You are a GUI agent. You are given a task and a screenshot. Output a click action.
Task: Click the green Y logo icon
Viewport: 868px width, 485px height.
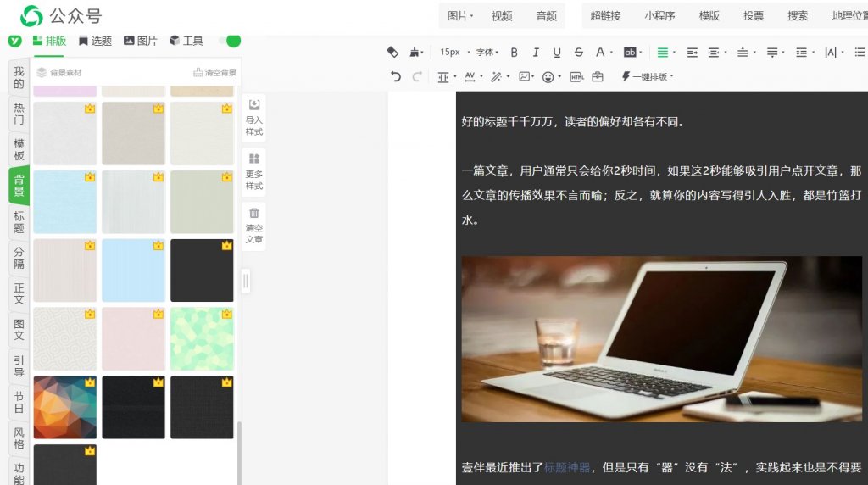[15, 41]
